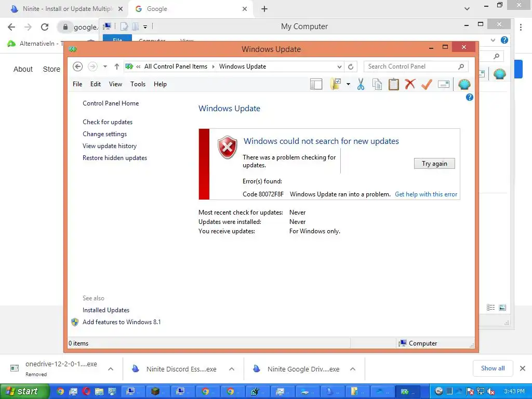532x399 pixels.
Task: Open the Edit menu in Windows Update
Action: pyautogui.click(x=96, y=84)
